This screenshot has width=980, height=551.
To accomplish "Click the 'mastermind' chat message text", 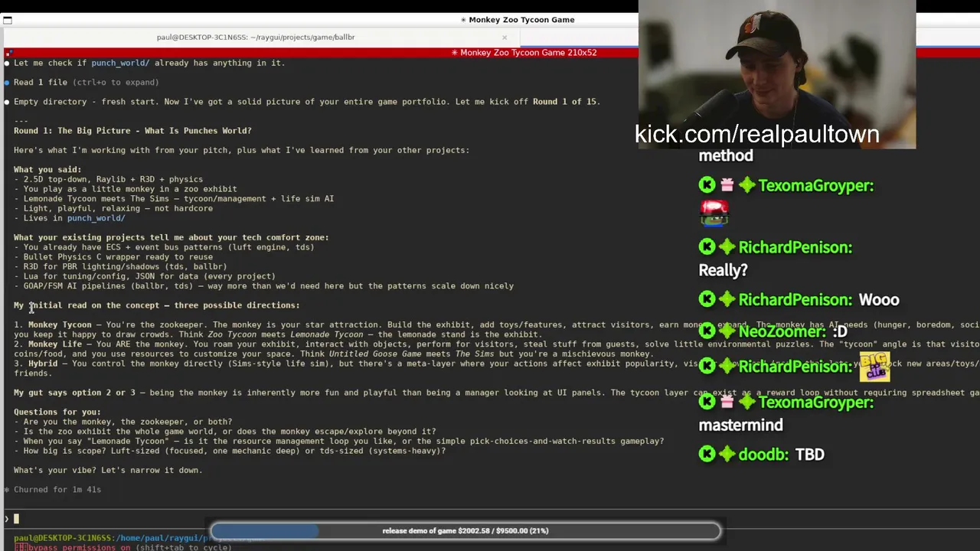I will point(740,425).
